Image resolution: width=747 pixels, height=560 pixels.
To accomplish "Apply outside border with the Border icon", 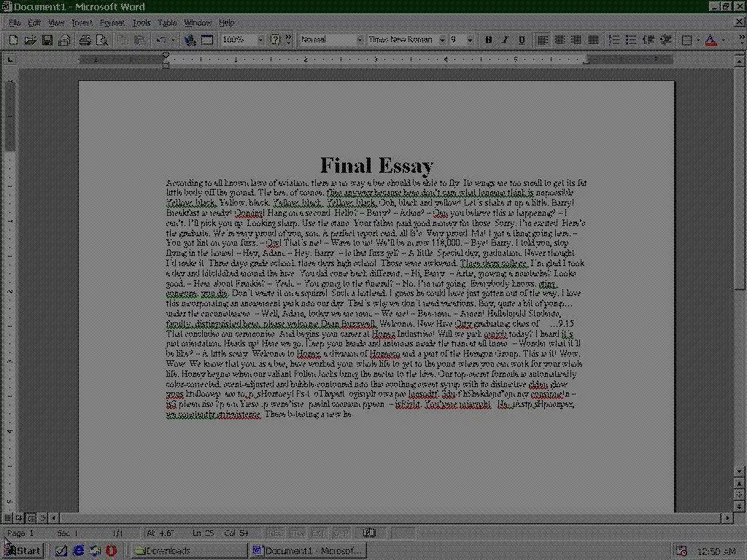I will click(x=686, y=40).
